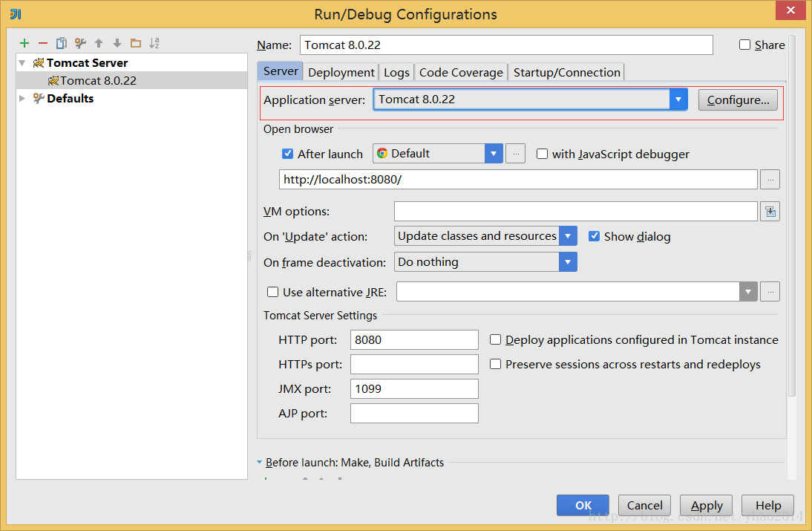The height and width of the screenshot is (531, 812).
Task: Select Defaults item in tree
Action: click(x=70, y=98)
